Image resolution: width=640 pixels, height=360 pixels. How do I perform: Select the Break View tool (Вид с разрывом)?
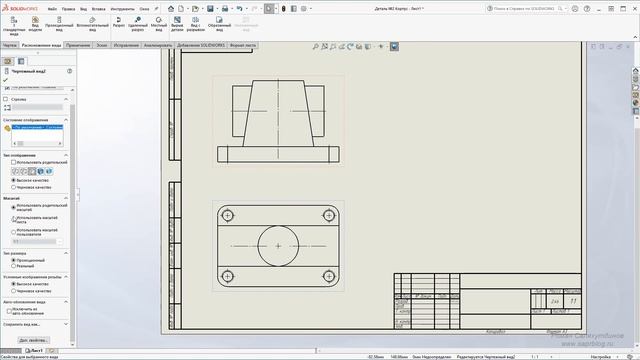pyautogui.click(x=196, y=24)
